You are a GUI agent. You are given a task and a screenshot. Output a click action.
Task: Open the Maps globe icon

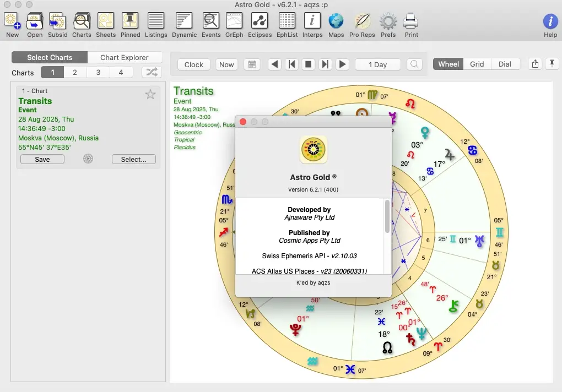(336, 21)
